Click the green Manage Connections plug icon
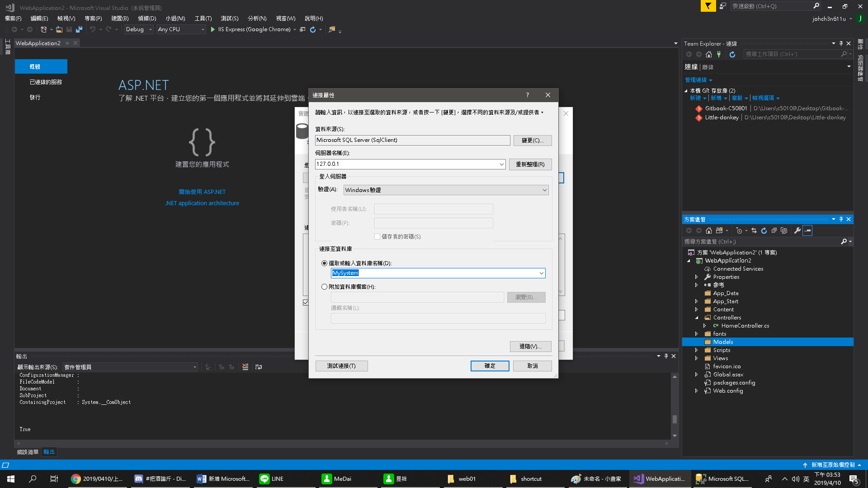The image size is (868, 488). tap(719, 54)
